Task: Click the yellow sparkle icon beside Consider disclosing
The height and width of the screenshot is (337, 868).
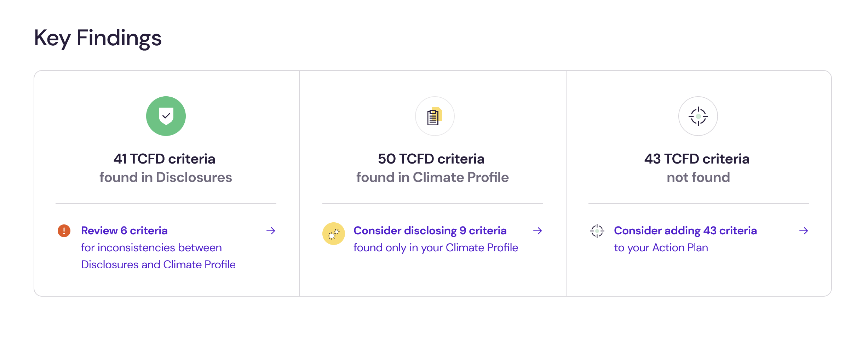Action: tap(333, 234)
